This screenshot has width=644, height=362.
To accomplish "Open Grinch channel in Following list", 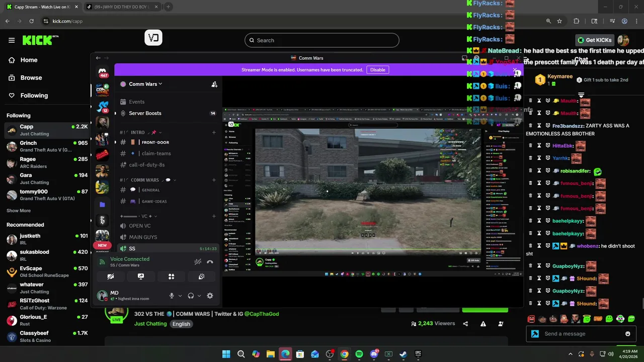I will point(46,146).
